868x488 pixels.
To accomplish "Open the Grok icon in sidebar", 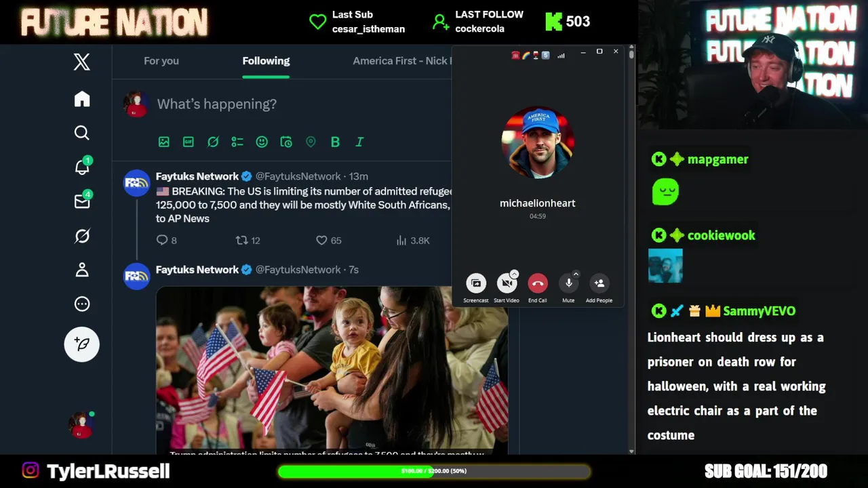I will (82, 236).
